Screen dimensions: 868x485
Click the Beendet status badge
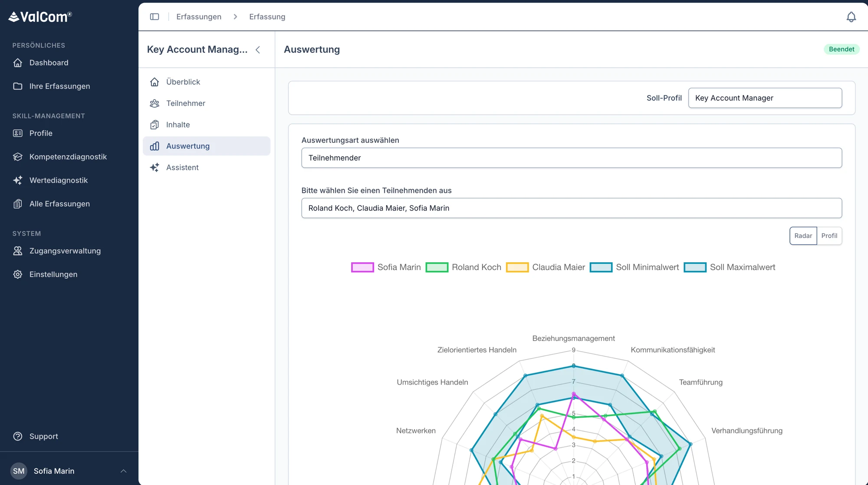(842, 49)
